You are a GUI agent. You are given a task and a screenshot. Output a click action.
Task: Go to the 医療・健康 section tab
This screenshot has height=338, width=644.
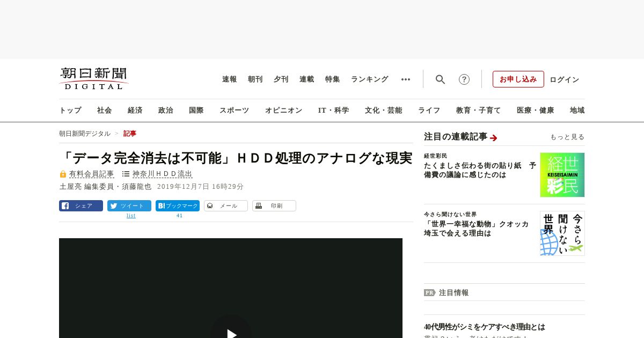(x=536, y=111)
